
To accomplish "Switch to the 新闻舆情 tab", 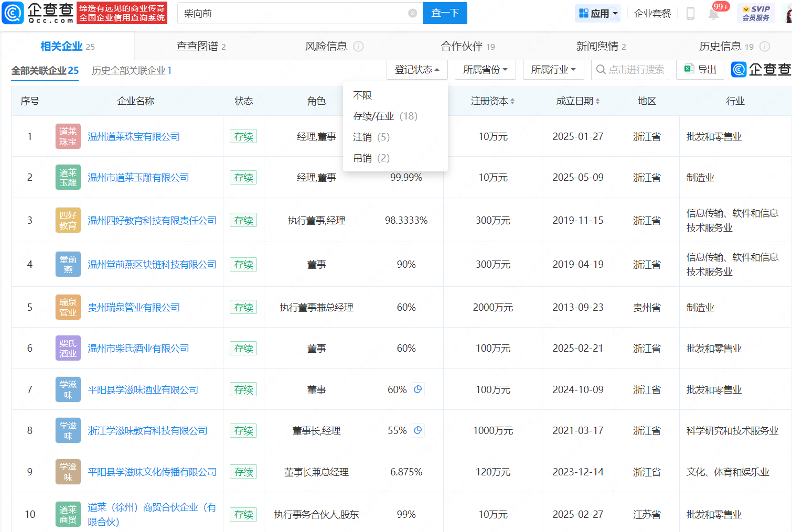I will tap(601, 46).
